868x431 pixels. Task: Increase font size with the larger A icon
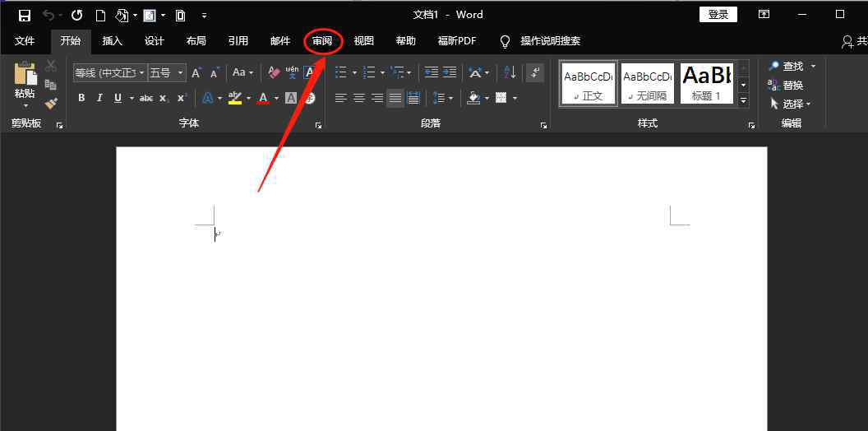pos(196,72)
